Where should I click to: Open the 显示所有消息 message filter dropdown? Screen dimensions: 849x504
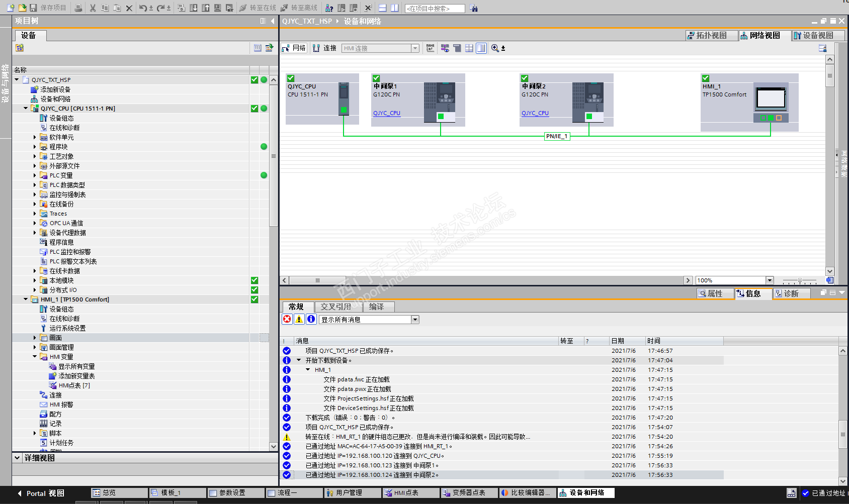coord(415,320)
